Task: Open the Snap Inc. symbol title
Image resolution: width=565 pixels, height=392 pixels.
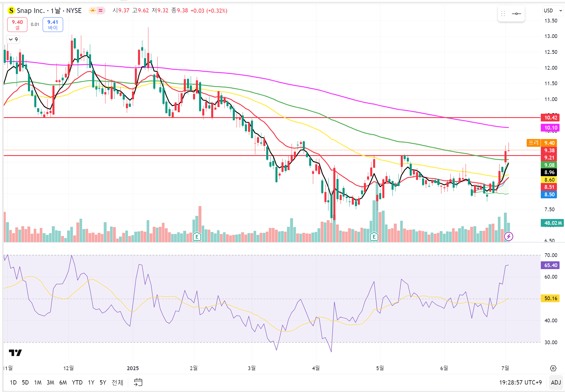Action: (49, 11)
